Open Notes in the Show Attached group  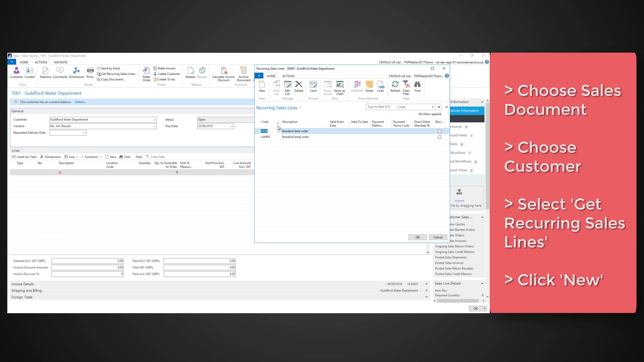[369, 87]
